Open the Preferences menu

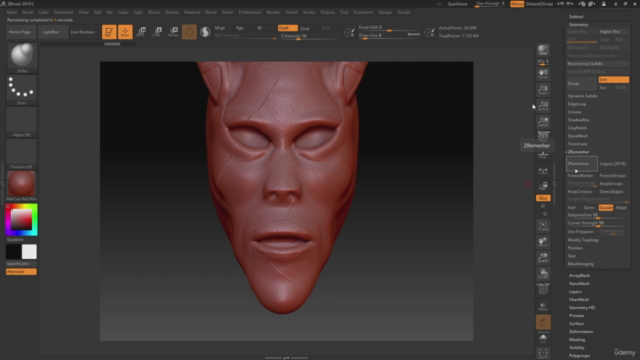250,12
